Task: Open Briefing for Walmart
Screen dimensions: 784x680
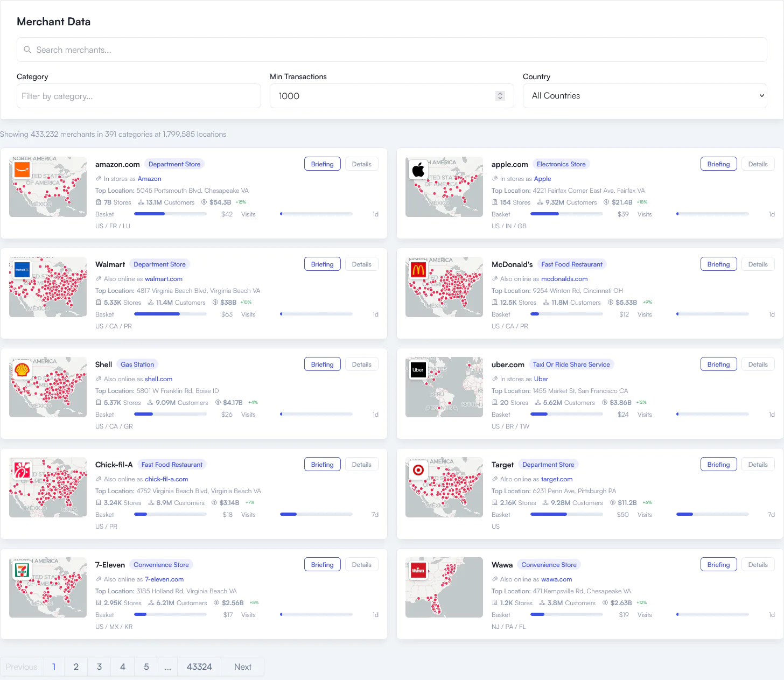Action: (322, 264)
